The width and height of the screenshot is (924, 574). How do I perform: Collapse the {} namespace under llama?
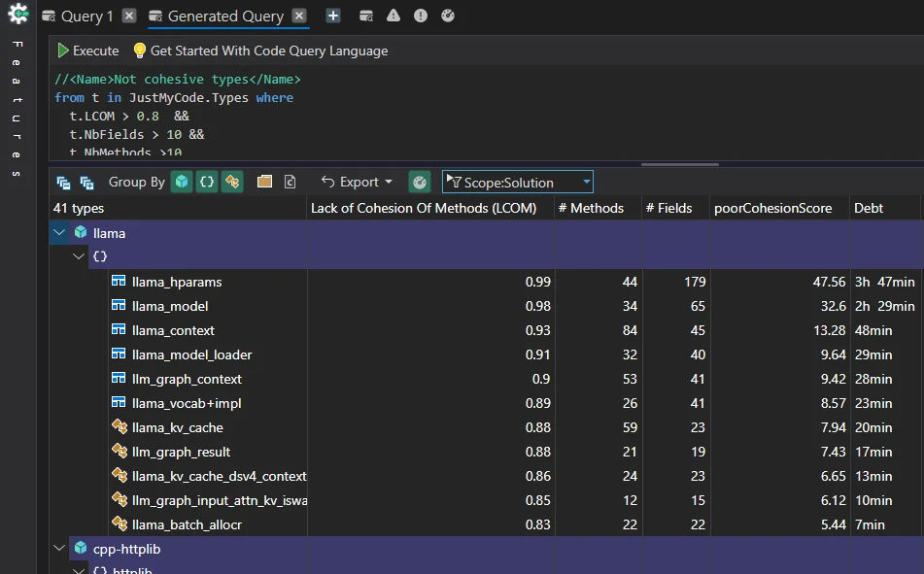79,256
